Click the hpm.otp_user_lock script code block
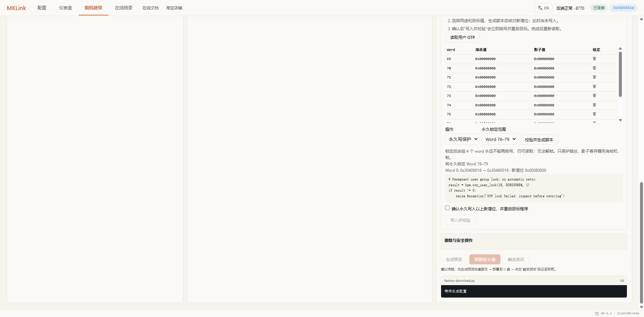 click(534, 188)
